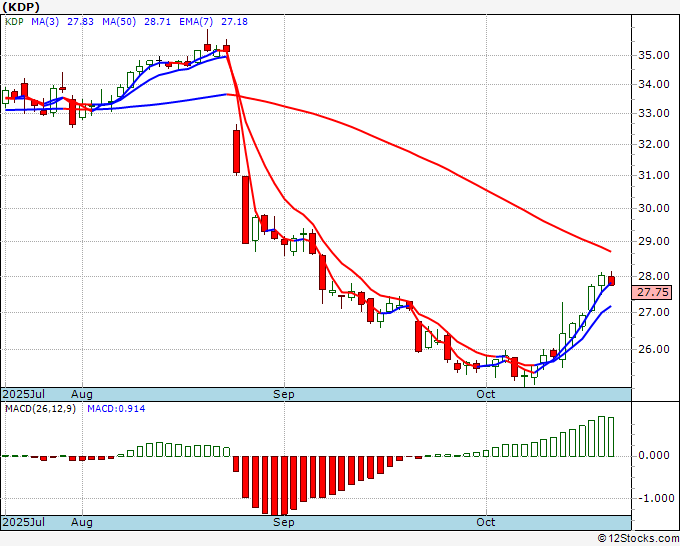Click the MA(3) legend label

pyautogui.click(x=45, y=22)
